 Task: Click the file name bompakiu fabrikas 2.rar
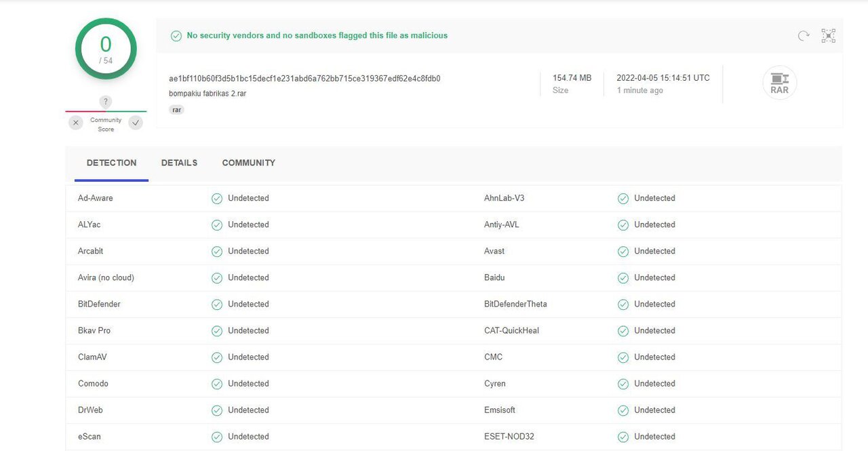tap(208, 94)
